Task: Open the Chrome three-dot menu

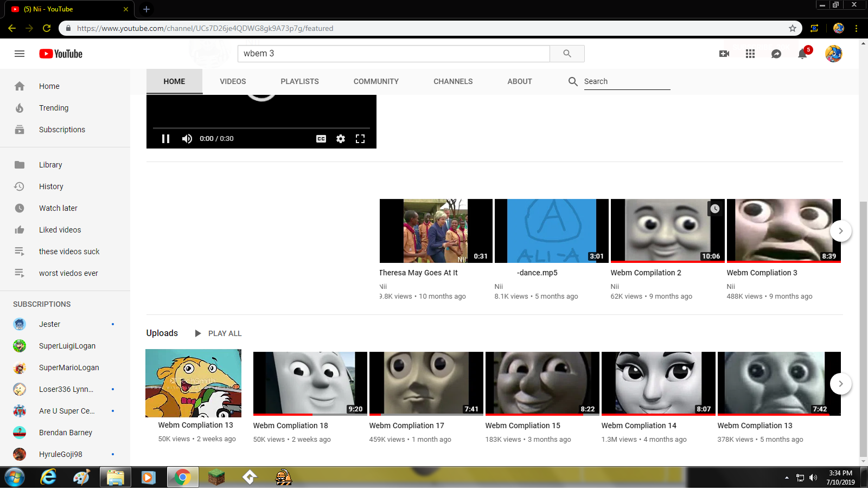Action: [x=856, y=28]
